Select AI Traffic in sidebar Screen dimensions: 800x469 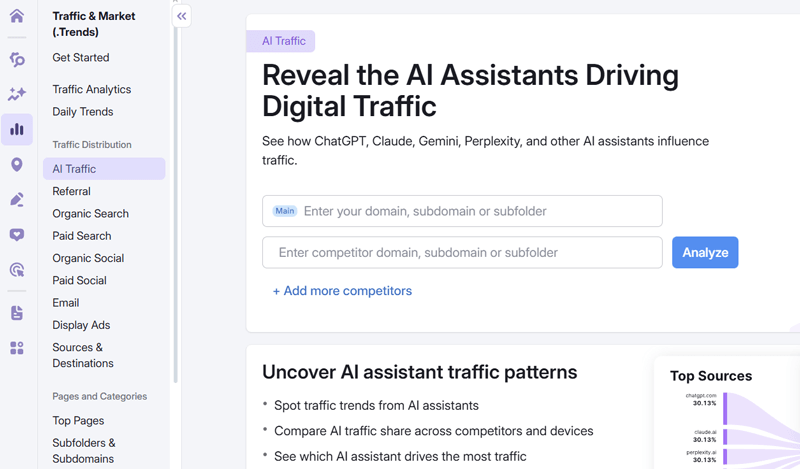(104, 169)
